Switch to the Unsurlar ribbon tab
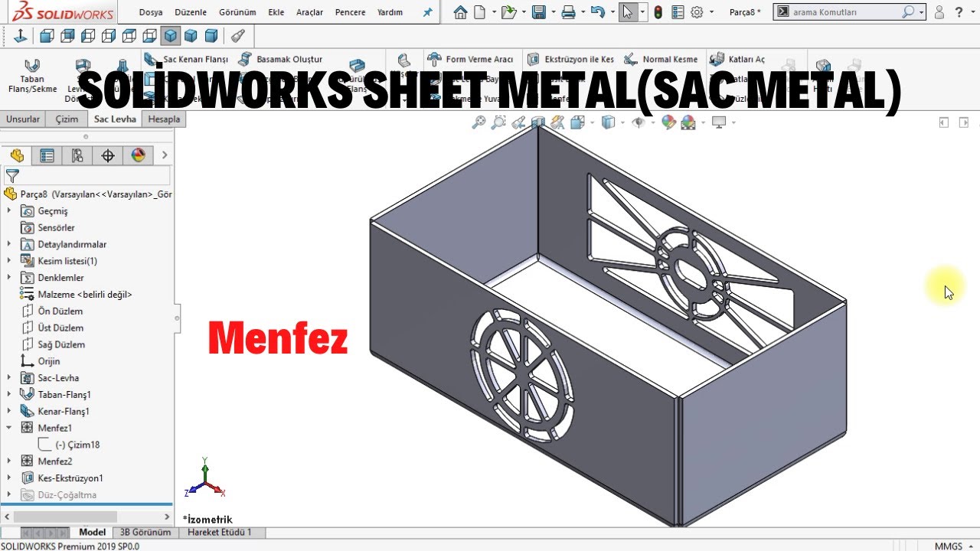 (22, 119)
